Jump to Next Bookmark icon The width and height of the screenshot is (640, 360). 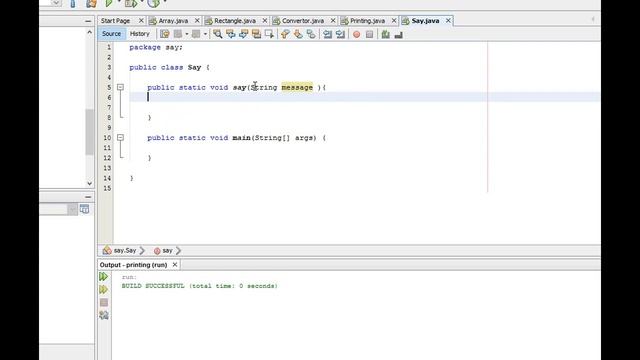(x=298, y=34)
